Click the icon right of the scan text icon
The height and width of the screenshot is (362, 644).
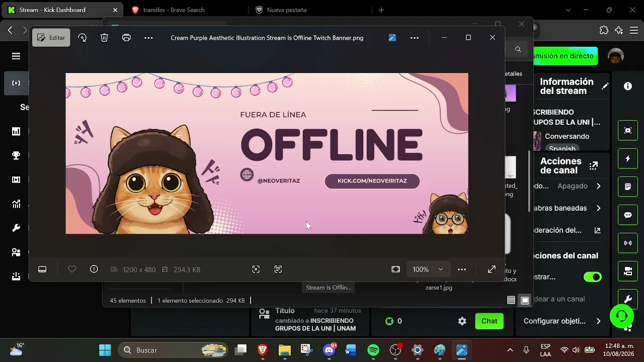click(278, 269)
